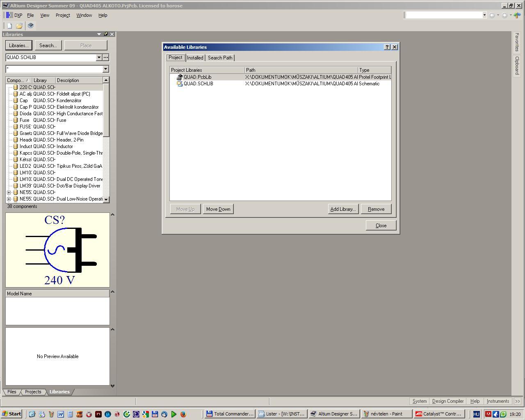Open the View menu
The height and width of the screenshot is (420, 525).
(x=45, y=15)
